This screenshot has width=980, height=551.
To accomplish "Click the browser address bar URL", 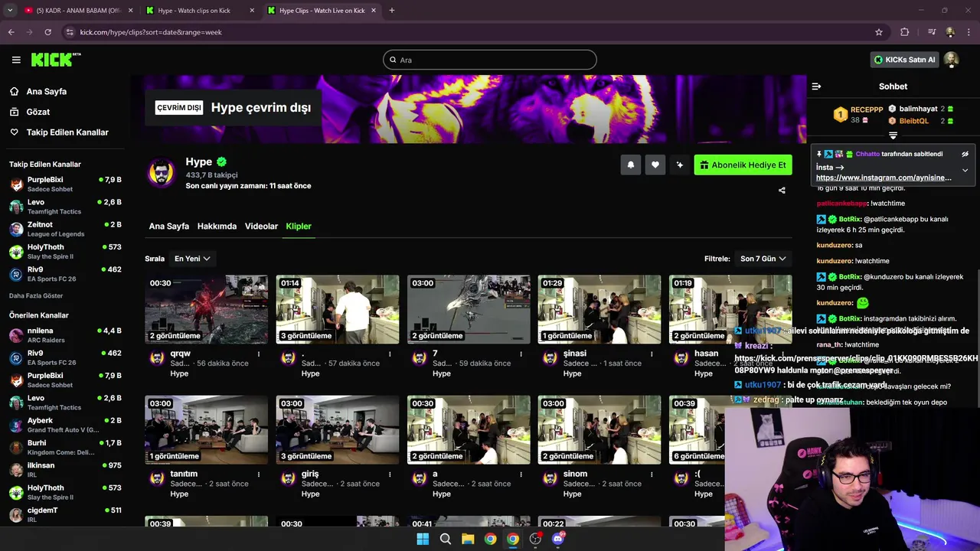I will 151,32.
